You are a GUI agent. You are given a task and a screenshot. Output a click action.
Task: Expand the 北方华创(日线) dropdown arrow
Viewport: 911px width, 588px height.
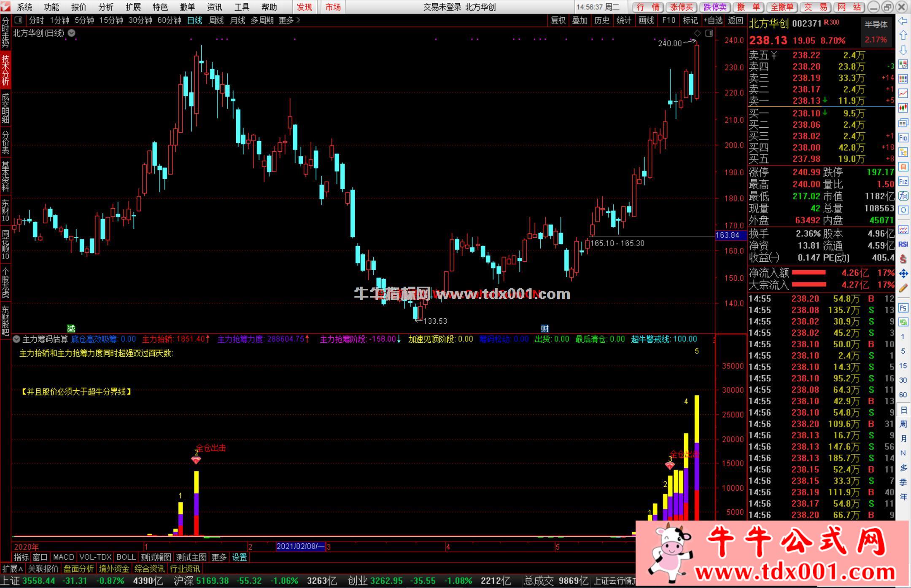[72, 33]
